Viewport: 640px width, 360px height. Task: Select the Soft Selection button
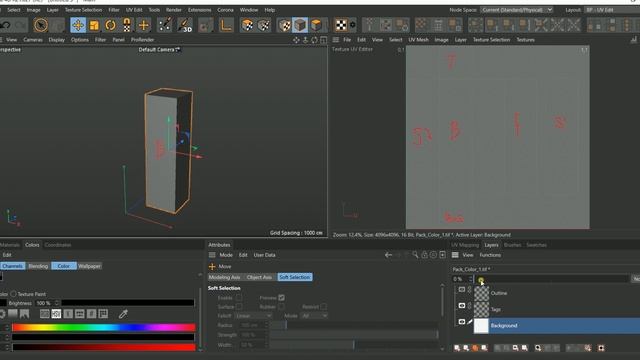pos(295,277)
